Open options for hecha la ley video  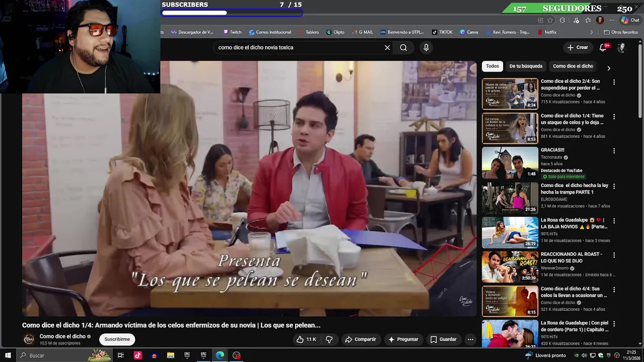[614, 186]
